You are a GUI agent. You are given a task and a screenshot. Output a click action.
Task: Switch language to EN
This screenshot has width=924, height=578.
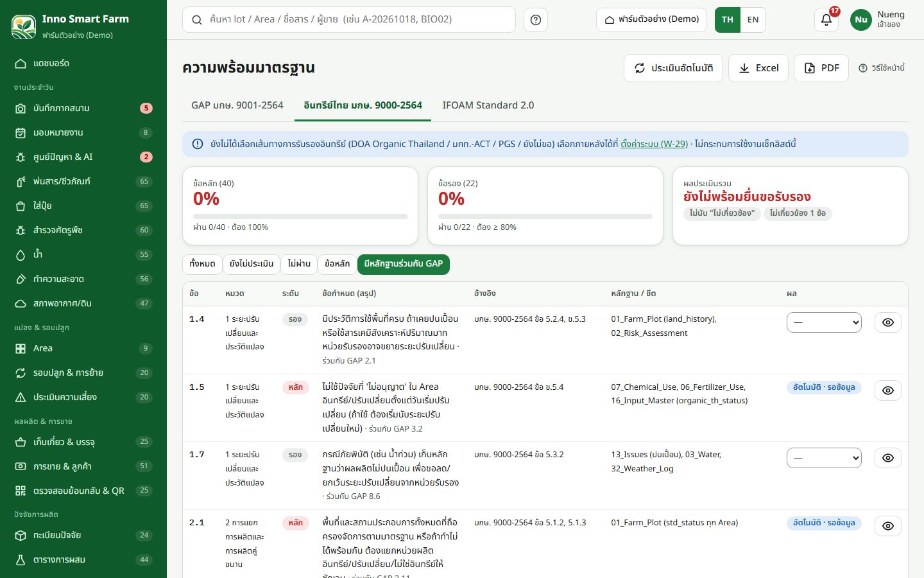coord(753,20)
